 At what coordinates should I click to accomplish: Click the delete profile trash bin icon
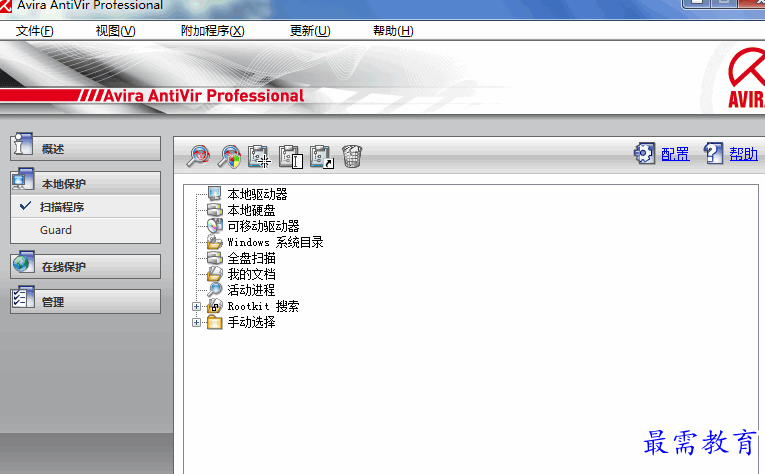coord(352,157)
